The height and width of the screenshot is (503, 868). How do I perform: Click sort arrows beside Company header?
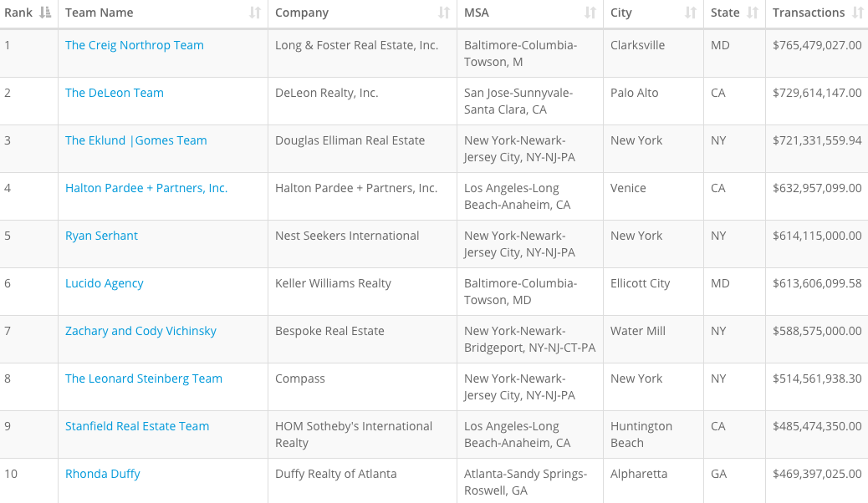[444, 13]
